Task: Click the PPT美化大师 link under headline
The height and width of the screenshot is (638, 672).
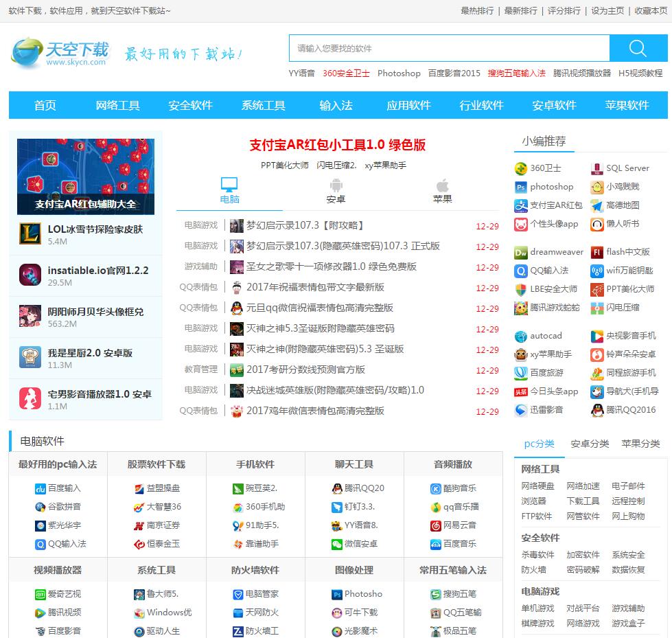Action: coord(285,166)
